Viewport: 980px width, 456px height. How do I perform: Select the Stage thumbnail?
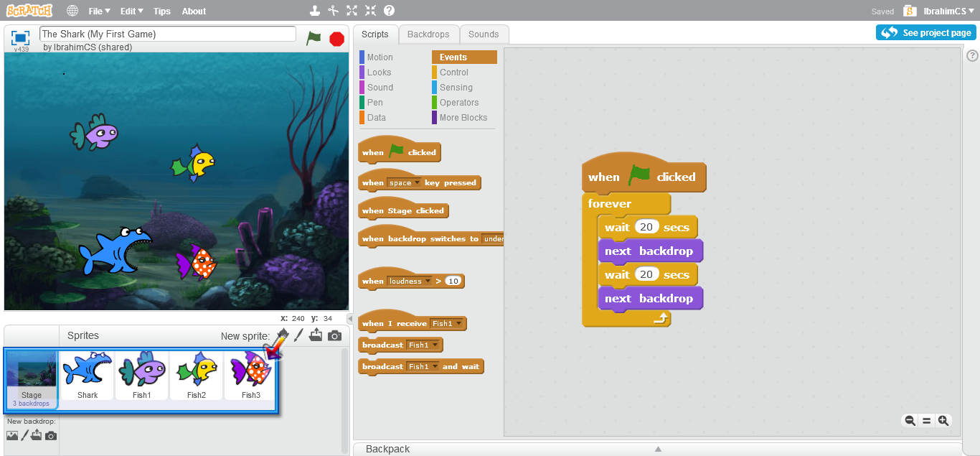tap(32, 379)
